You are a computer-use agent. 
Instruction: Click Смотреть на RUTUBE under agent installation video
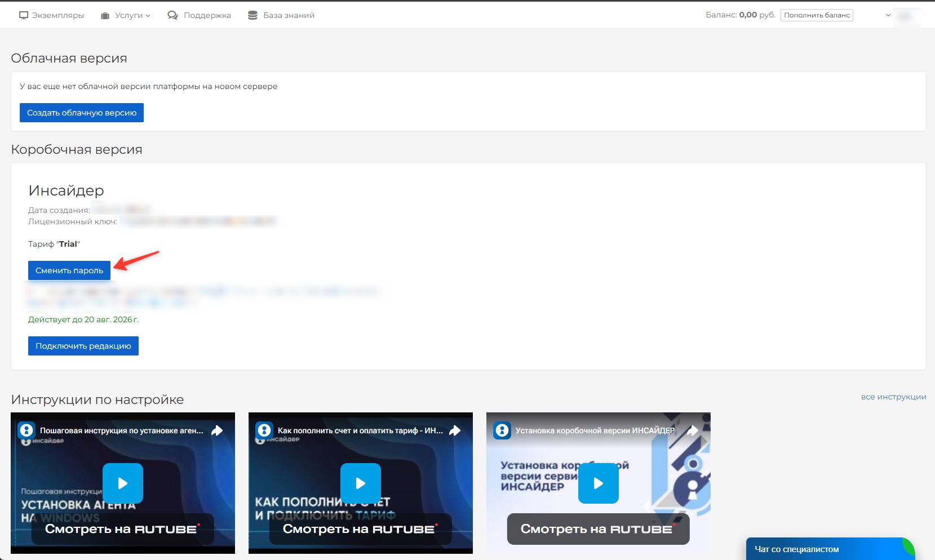pyautogui.click(x=123, y=529)
